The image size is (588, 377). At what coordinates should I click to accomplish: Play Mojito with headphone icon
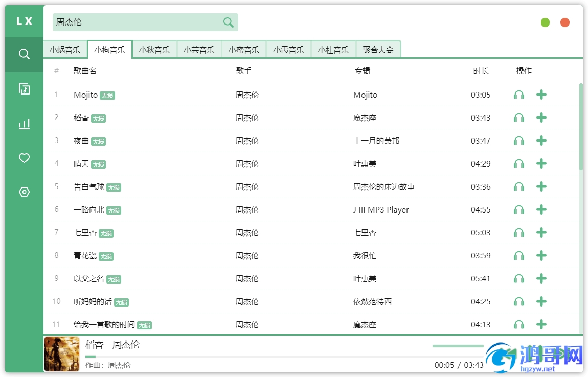519,95
